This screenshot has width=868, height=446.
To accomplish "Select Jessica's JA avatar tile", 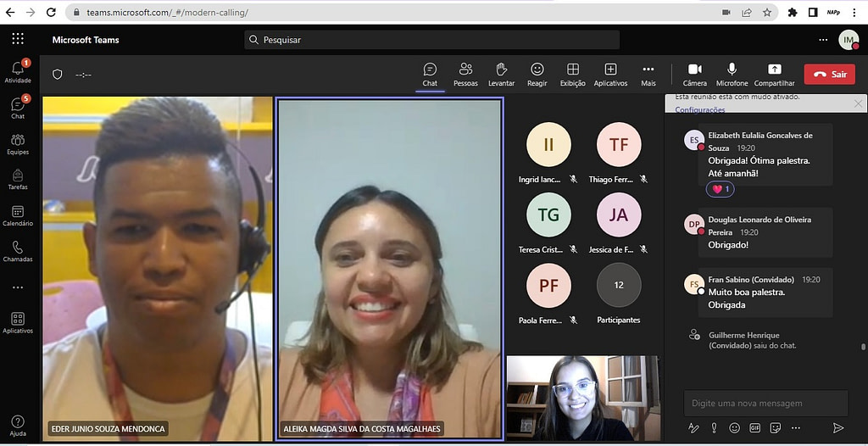I will click(619, 215).
